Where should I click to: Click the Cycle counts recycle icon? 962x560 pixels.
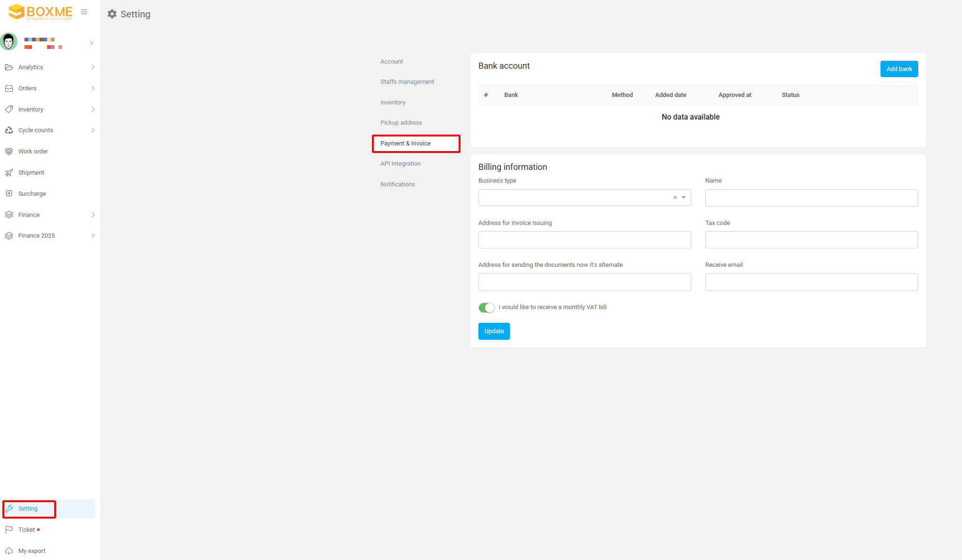pos(9,130)
